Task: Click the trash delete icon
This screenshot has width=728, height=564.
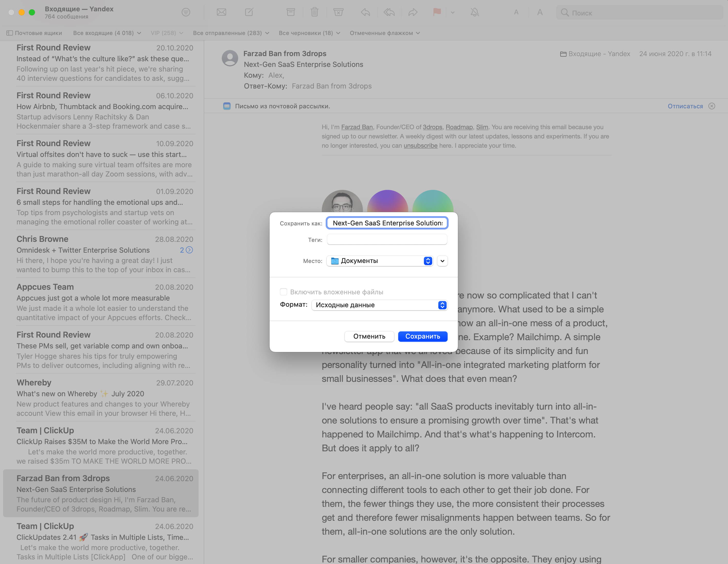Action: (314, 12)
